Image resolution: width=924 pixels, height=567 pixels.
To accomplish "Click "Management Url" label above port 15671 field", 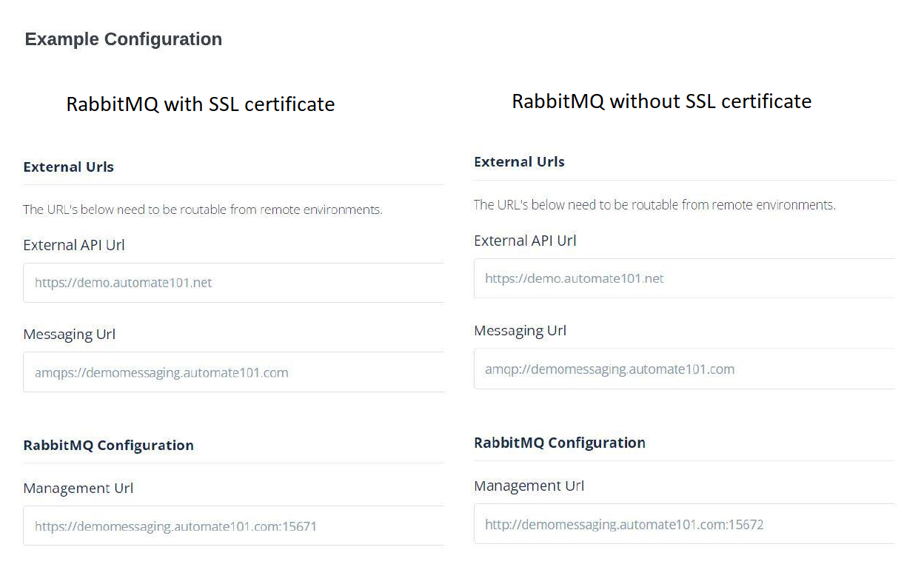I will [x=78, y=489].
